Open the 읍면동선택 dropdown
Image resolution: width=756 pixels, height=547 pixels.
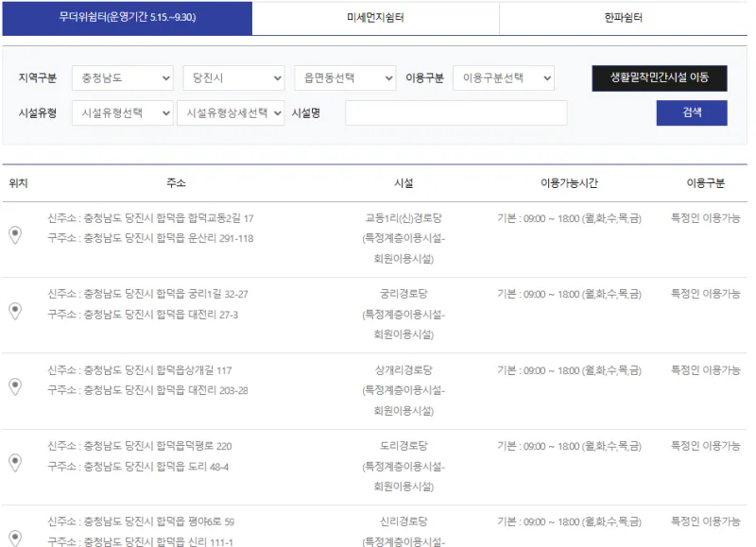pyautogui.click(x=345, y=78)
